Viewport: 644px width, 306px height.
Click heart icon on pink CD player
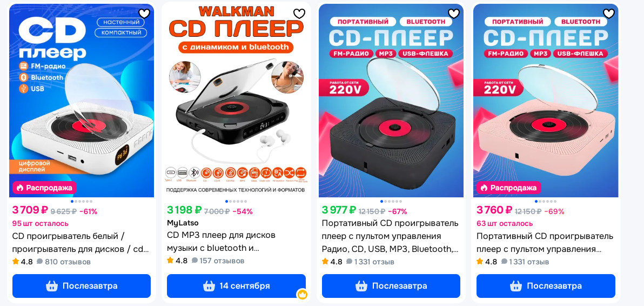tap(608, 14)
